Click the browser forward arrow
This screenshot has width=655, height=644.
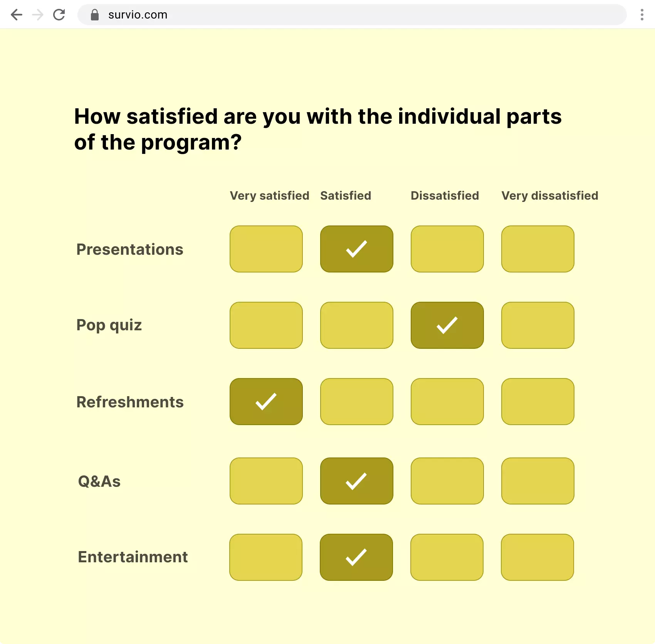(37, 15)
